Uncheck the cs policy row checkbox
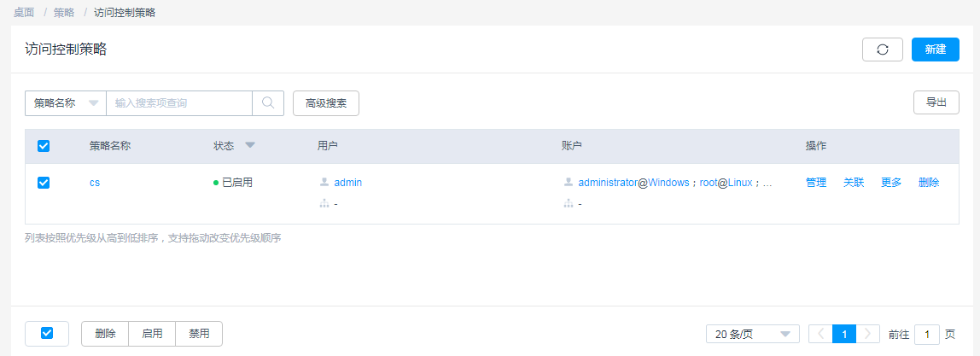 [44, 182]
